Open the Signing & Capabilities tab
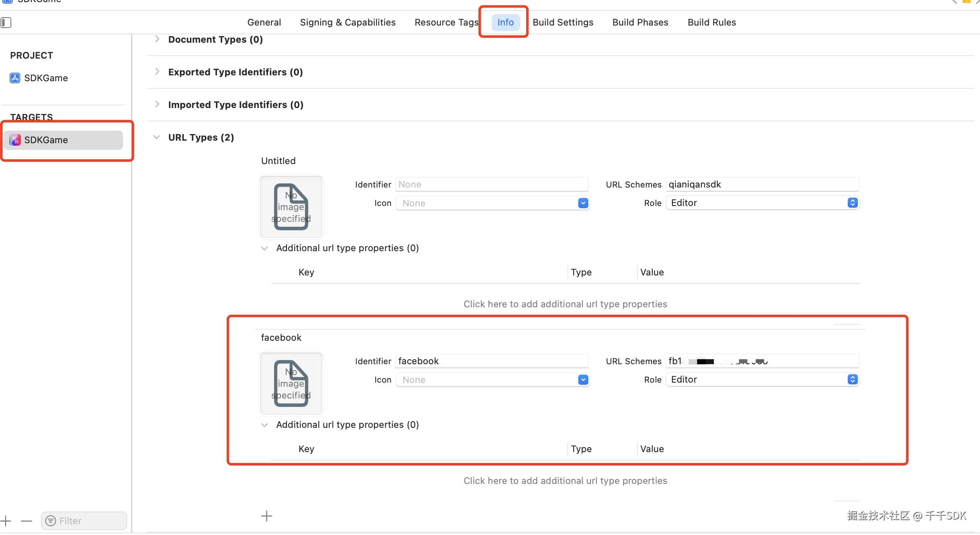This screenshot has height=535, width=980. (x=347, y=22)
